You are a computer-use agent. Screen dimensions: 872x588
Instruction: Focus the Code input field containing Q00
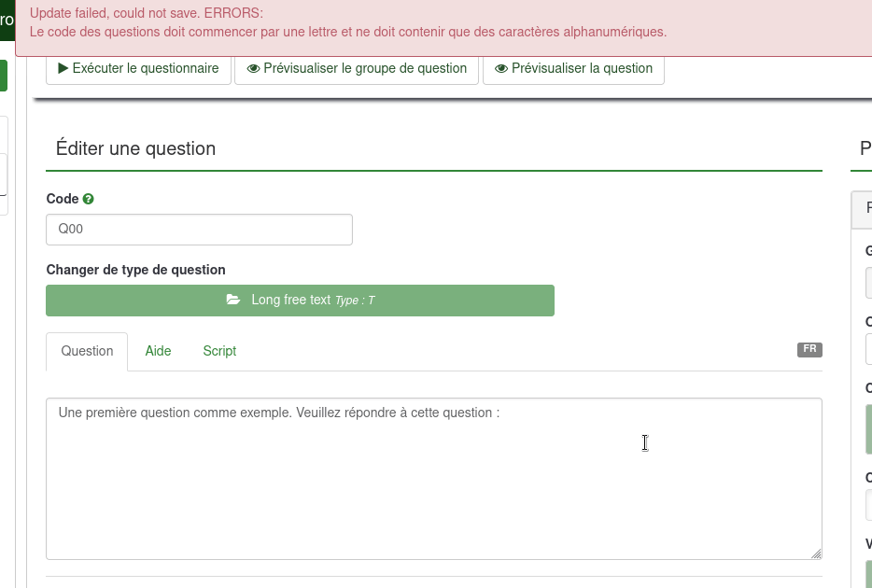(x=199, y=230)
